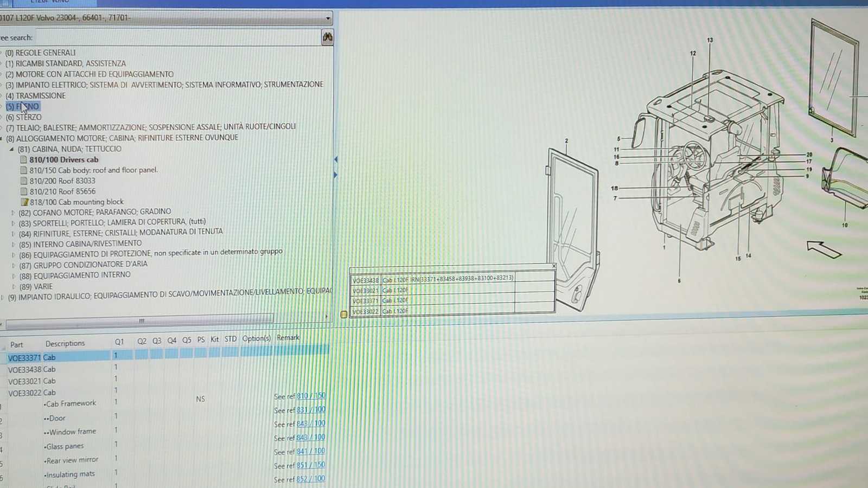Click VOE33438 row in the popup table
868x488 pixels.
coord(452,279)
